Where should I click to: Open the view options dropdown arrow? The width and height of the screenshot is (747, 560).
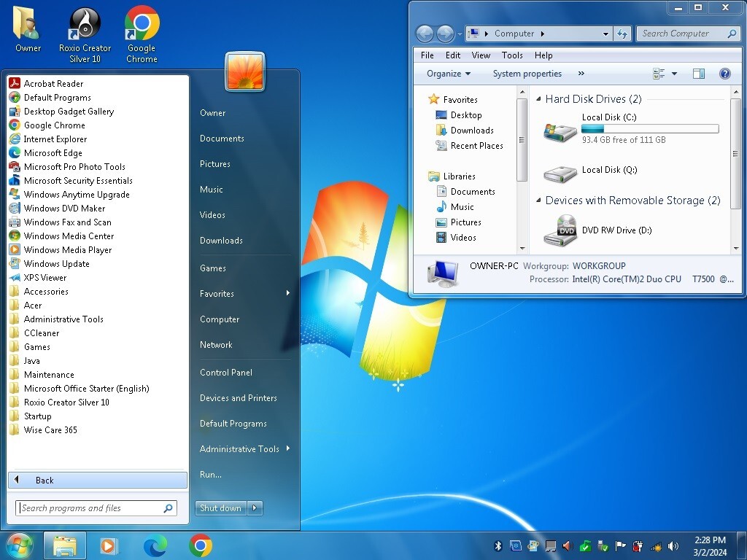point(674,74)
